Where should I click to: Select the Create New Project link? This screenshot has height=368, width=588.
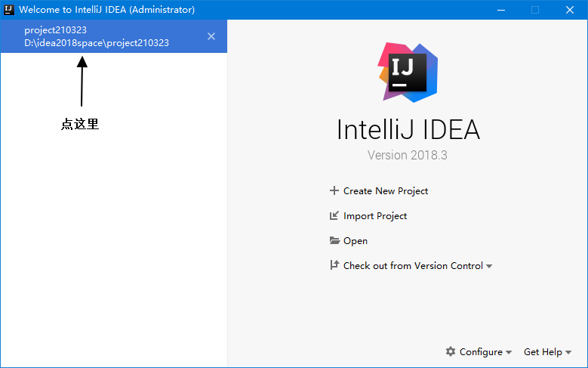386,191
